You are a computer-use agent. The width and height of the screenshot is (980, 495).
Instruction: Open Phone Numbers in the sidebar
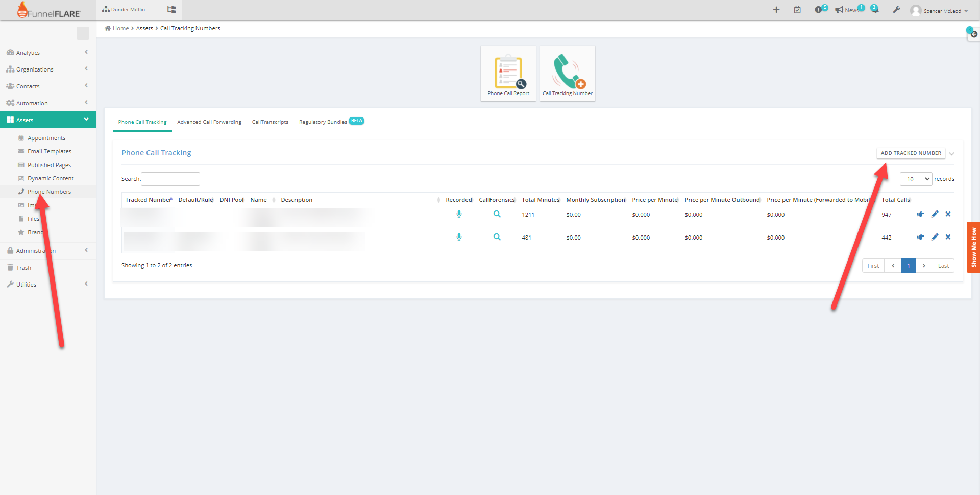(50, 192)
